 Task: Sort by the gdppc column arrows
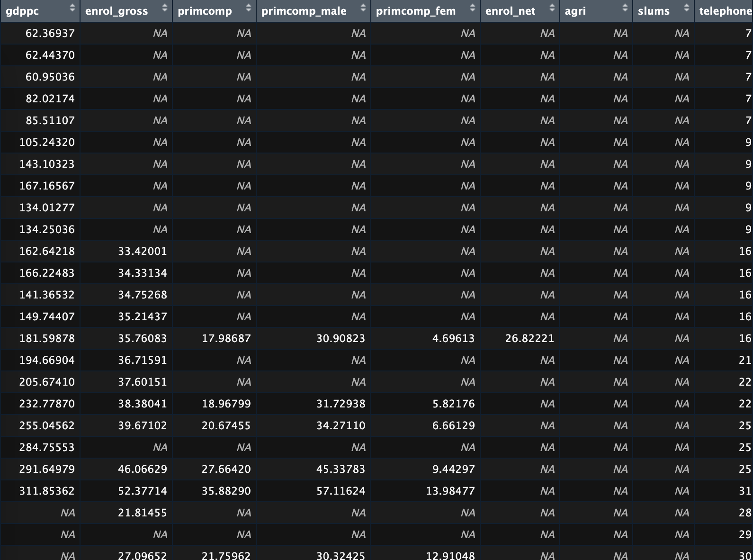(x=72, y=8)
